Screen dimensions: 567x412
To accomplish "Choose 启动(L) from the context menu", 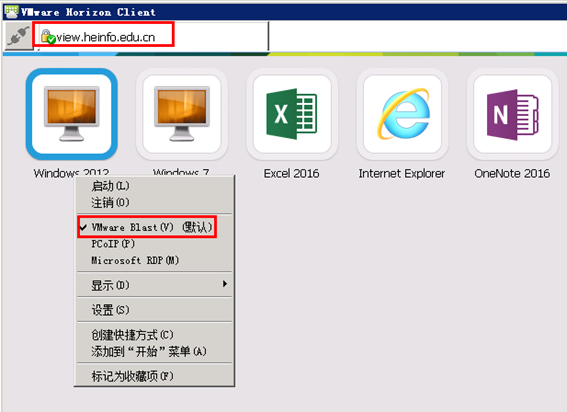I will (x=154, y=186).
